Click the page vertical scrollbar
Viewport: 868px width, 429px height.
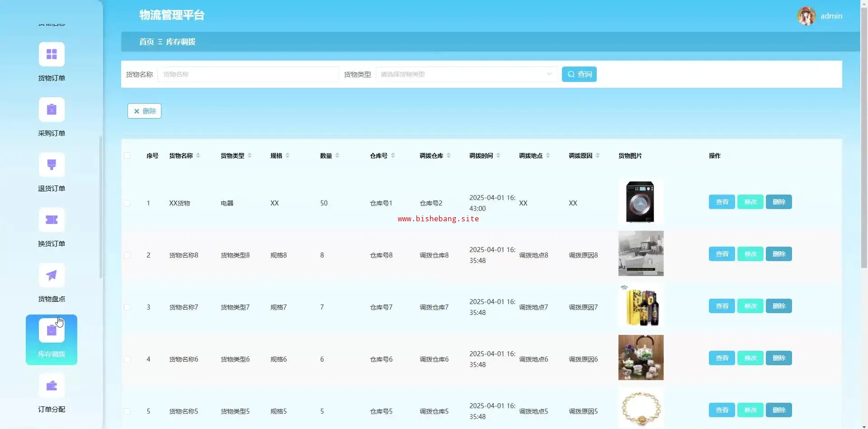(864, 136)
